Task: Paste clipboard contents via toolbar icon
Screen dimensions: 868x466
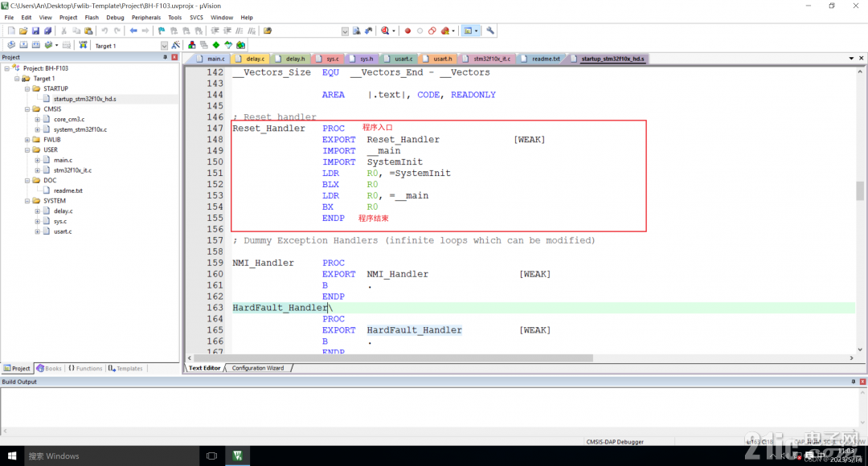Action: pyautogui.click(x=88, y=31)
